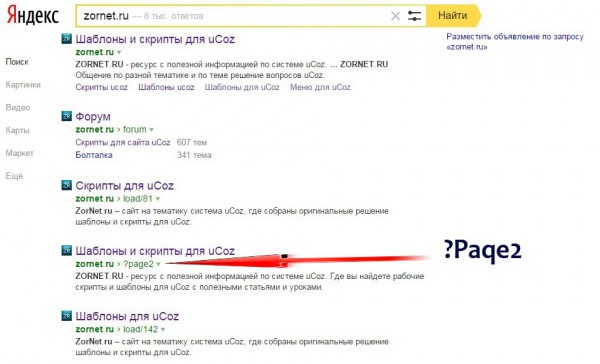Open advanced search filter settings icon
The height and width of the screenshot is (364, 600).
click(x=414, y=16)
